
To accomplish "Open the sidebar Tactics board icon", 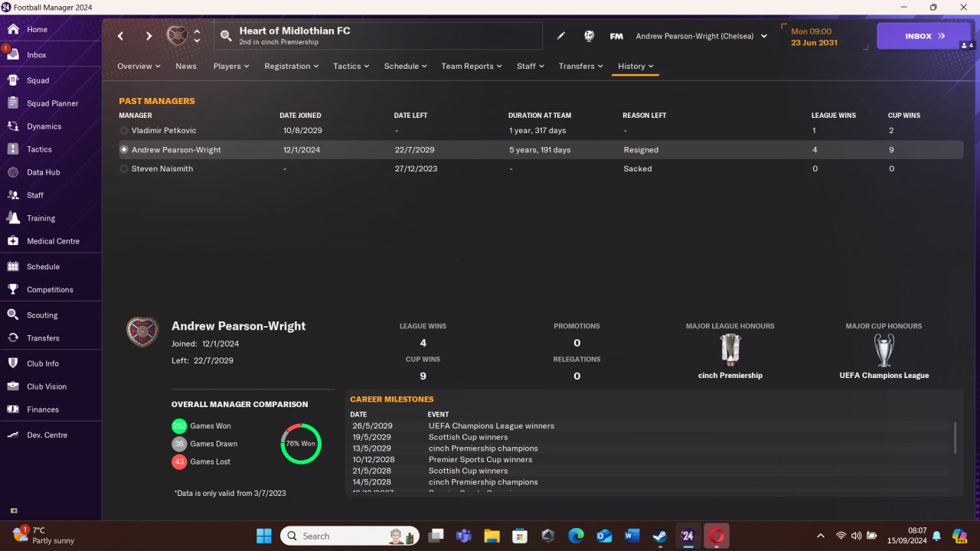I will 13,149.
